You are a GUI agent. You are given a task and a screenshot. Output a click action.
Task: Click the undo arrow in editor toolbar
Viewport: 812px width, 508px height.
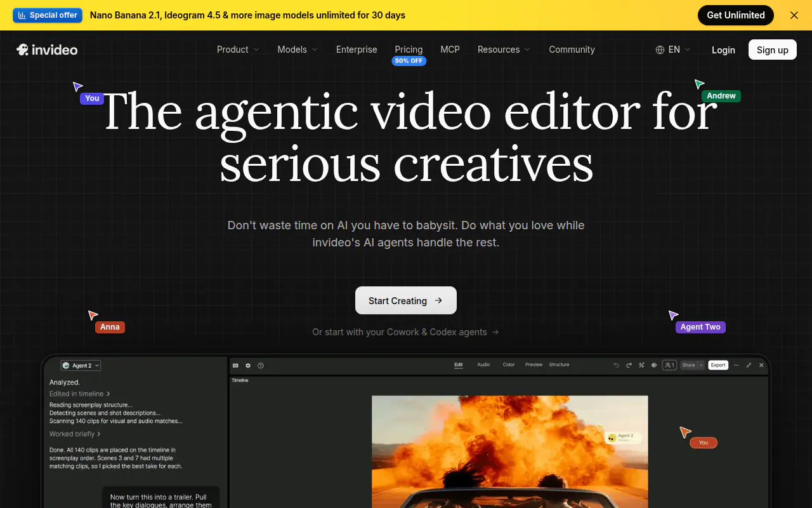[x=616, y=365]
